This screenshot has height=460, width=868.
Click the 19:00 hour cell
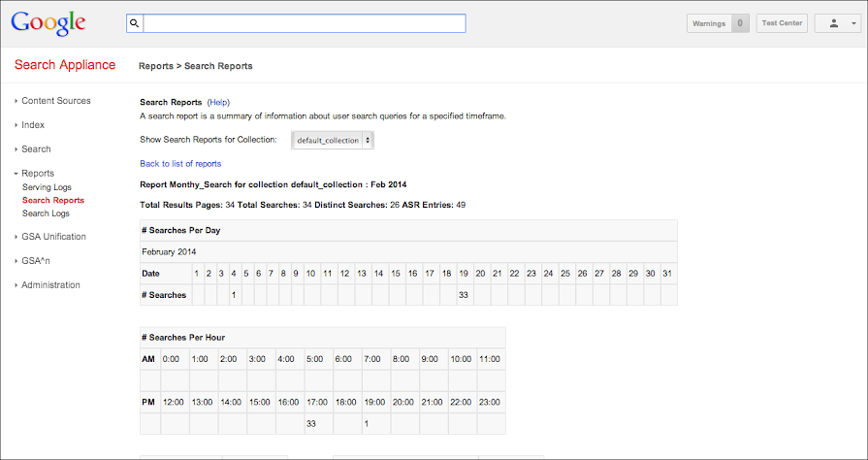[374, 403]
